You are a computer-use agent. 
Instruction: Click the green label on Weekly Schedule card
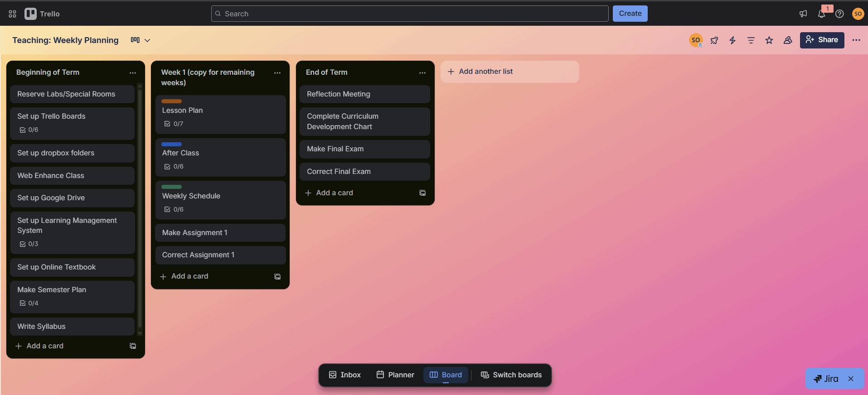pos(171,187)
